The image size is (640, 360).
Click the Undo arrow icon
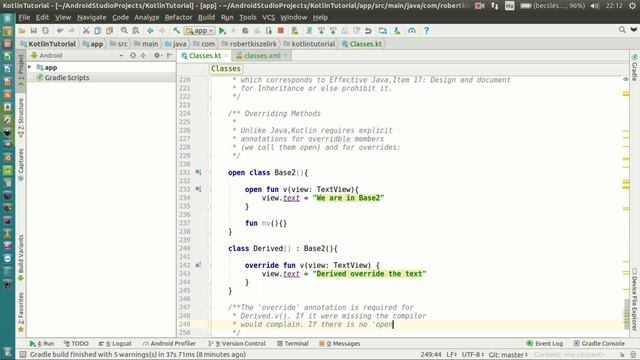pos(60,31)
